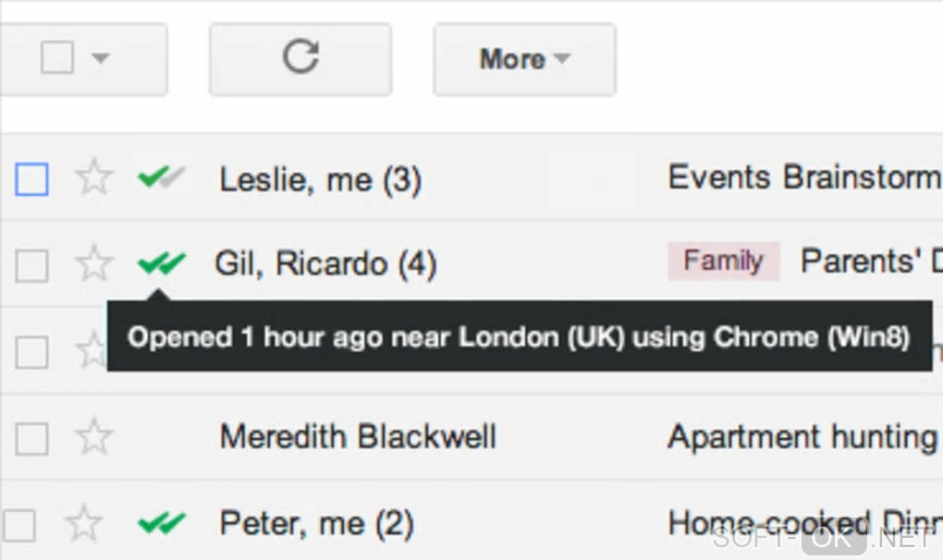Click double green checkmarks beside Gil, Ricardo
The image size is (943, 560).
pyautogui.click(x=161, y=264)
